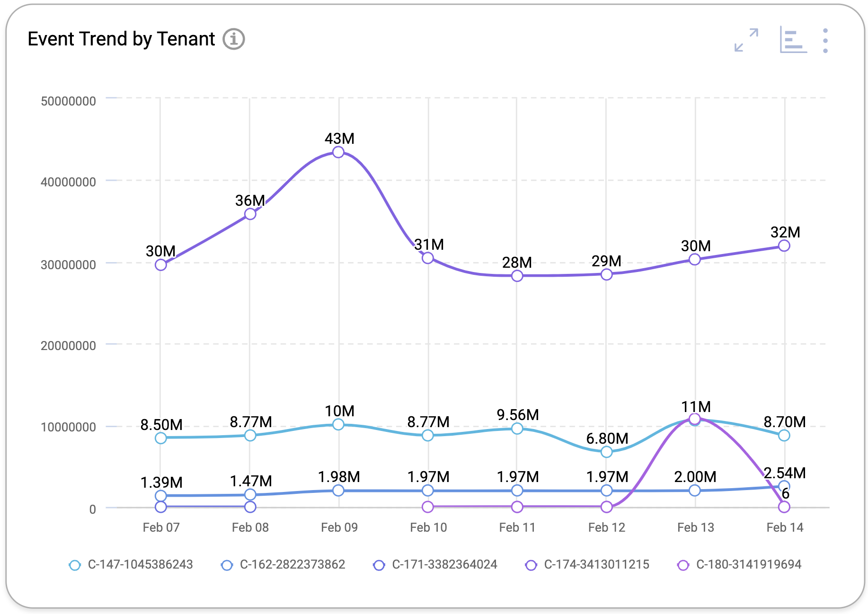Viewport: 868px width, 614px height.
Task: Click the info icon next to Event Trend by Tenant
Action: (x=234, y=39)
